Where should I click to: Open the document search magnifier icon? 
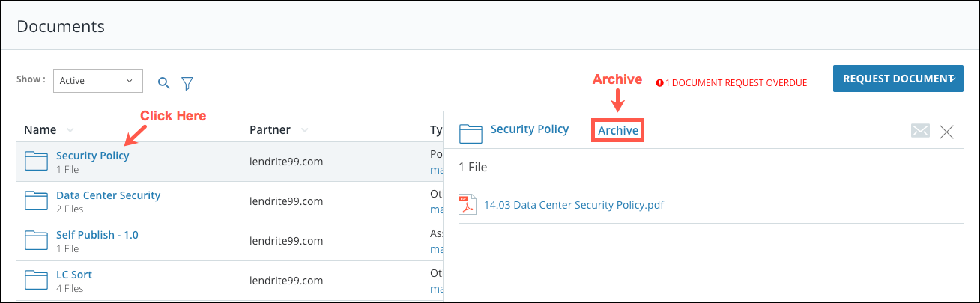tap(163, 82)
